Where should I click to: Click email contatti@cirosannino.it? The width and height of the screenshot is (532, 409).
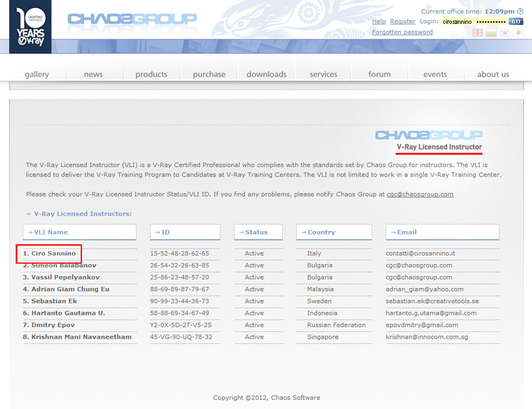(421, 253)
